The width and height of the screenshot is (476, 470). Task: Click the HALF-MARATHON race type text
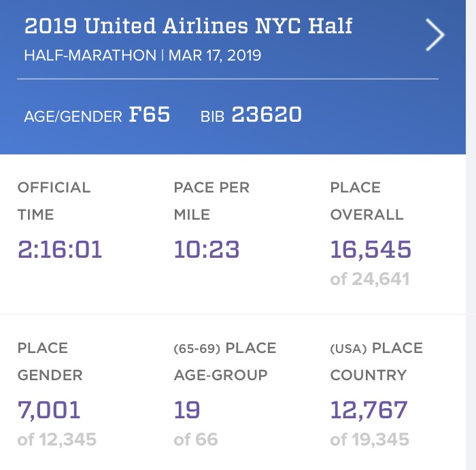(90, 56)
